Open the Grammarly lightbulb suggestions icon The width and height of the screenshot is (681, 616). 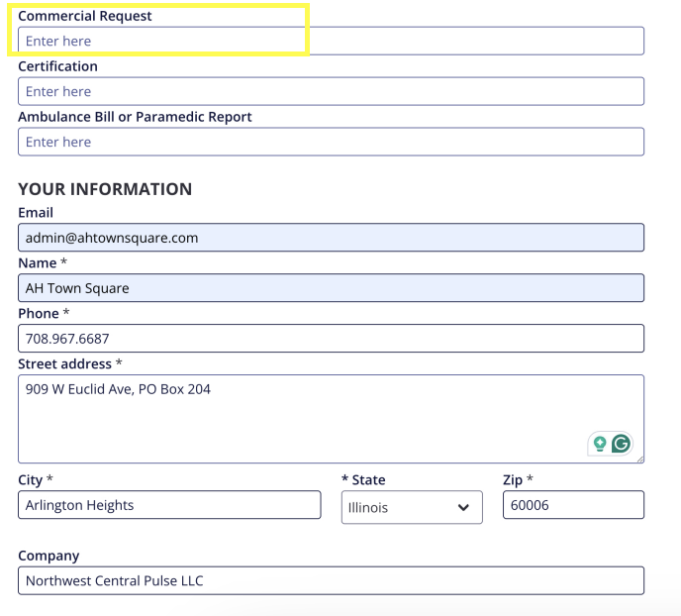pos(600,444)
